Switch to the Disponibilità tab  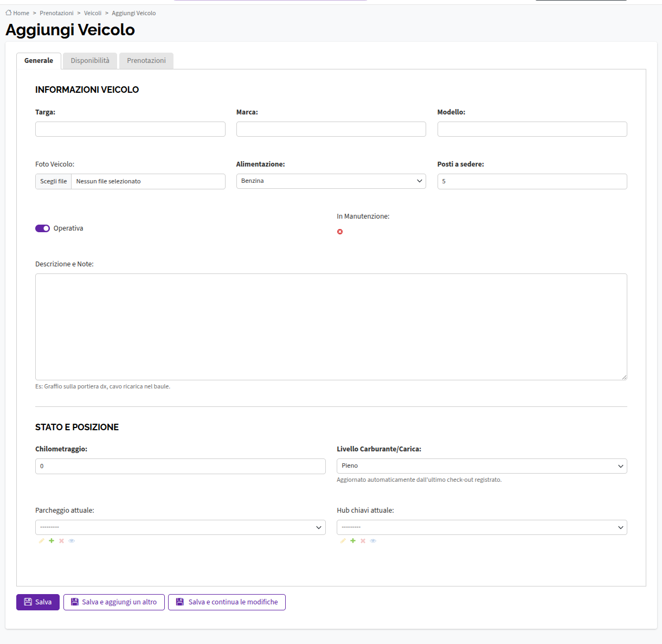pos(90,61)
